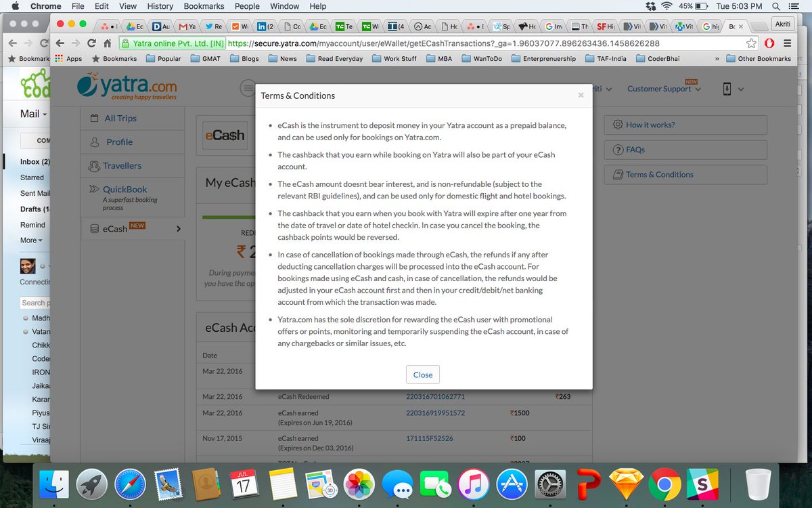Open the Chrome menu in menu bar

pos(45,6)
